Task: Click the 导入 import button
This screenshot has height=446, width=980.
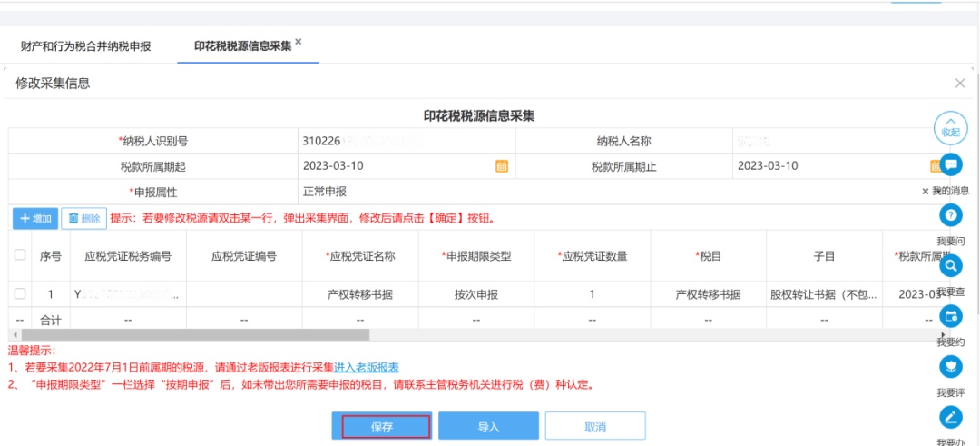Action: tap(488, 427)
